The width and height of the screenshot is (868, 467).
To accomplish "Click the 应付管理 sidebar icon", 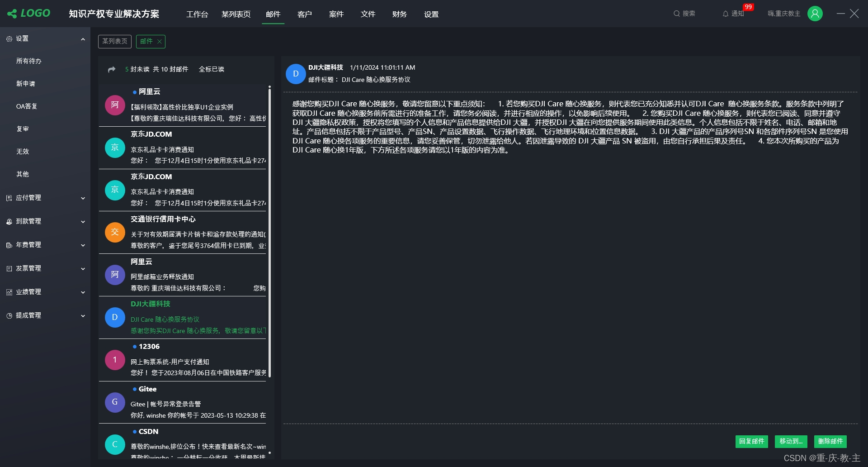I will (x=9, y=198).
